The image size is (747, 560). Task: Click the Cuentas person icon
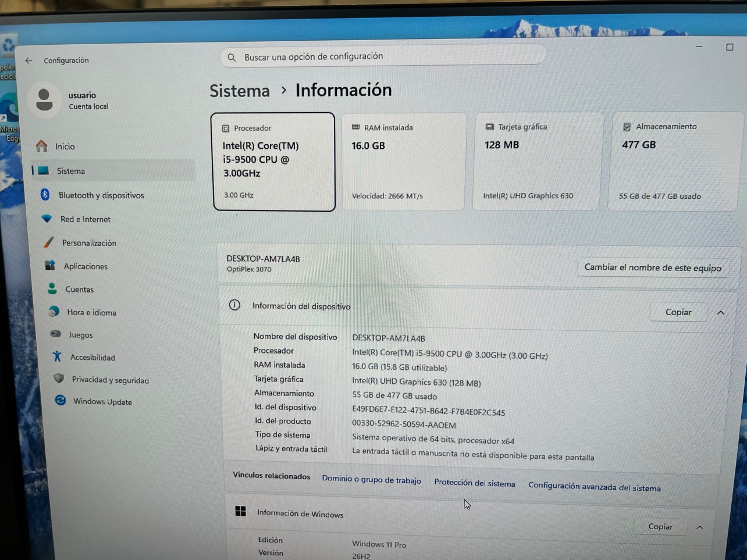tap(52, 289)
